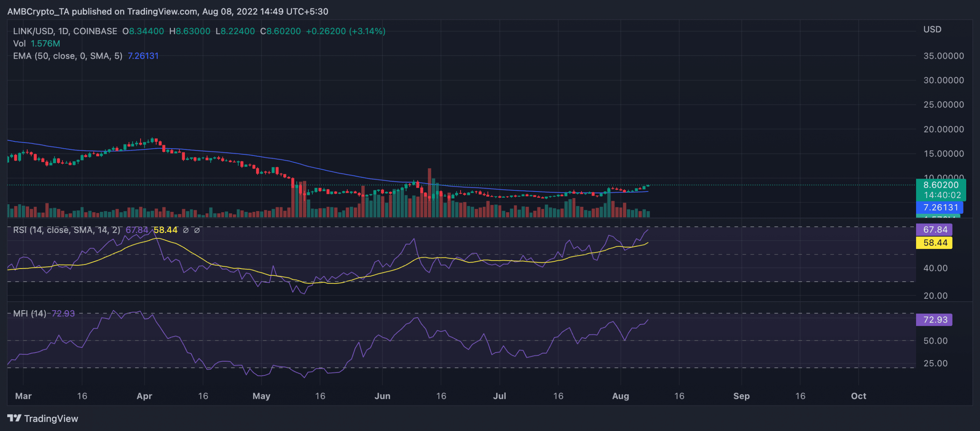
Task: Click the close price value C8.60200
Action: [x=281, y=31]
